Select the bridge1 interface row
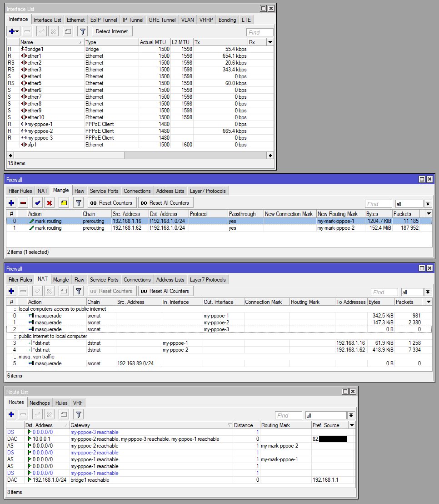Viewport: 439px width, 504px height. 140,49
